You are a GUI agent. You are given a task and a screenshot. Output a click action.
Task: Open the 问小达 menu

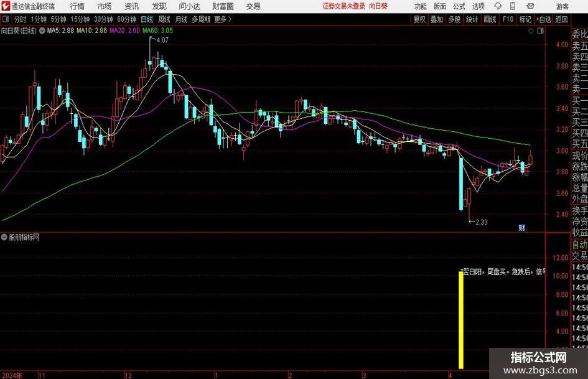[x=189, y=6]
